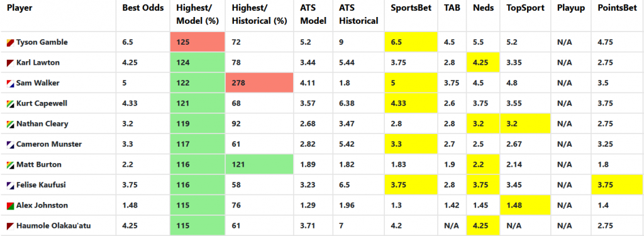Click the green 121 Historical cell for Matt Burton
The width and height of the screenshot is (644, 236).
coord(260,164)
